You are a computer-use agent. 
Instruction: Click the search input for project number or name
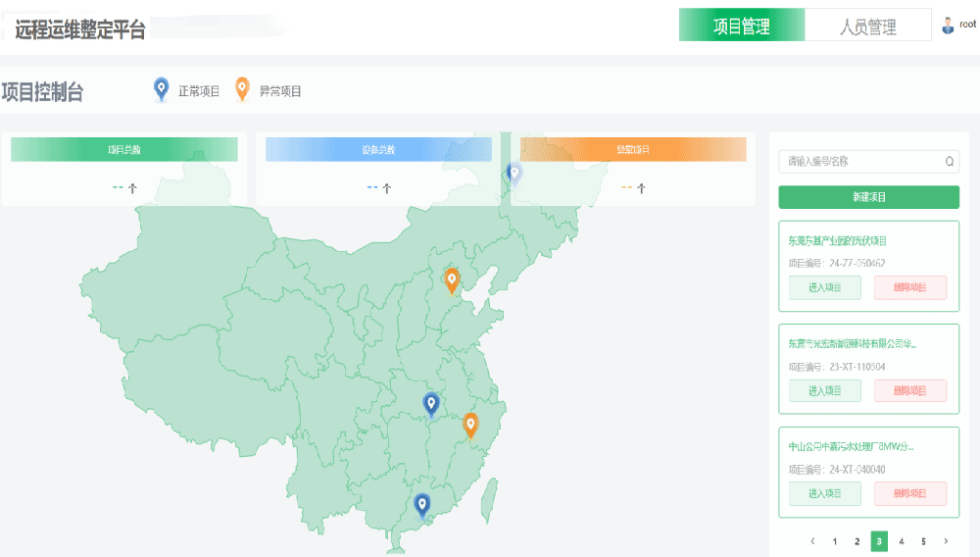click(860, 162)
